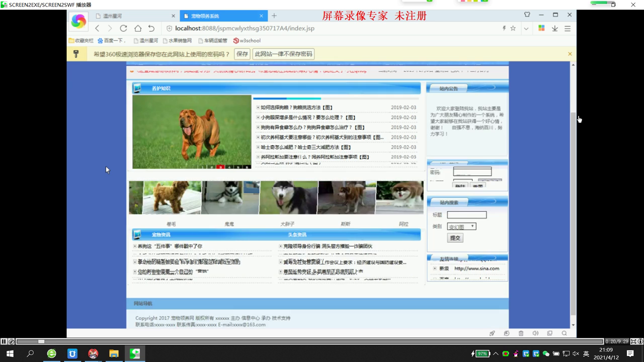Click the browser forward arrow

click(x=110, y=29)
